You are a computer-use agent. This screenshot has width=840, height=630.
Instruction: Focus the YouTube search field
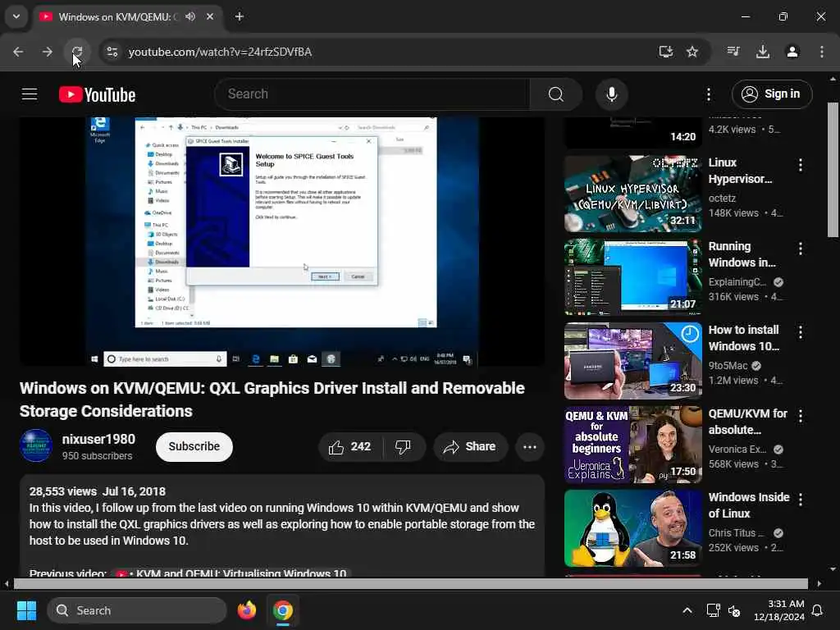coord(372,94)
